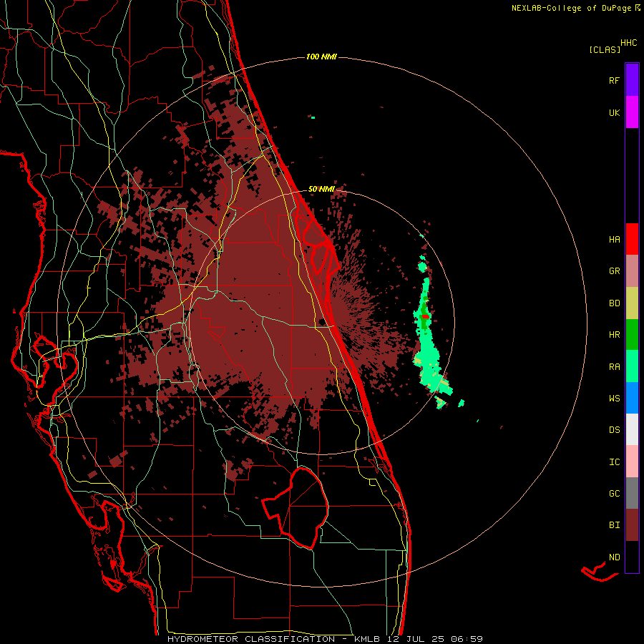Image resolution: width=644 pixels, height=644 pixels.
Task: Select the GC gray legend swatch
Action: (632, 493)
